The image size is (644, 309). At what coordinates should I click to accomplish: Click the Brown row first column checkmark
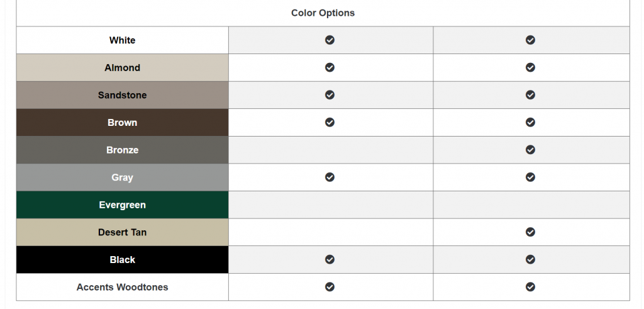330,122
